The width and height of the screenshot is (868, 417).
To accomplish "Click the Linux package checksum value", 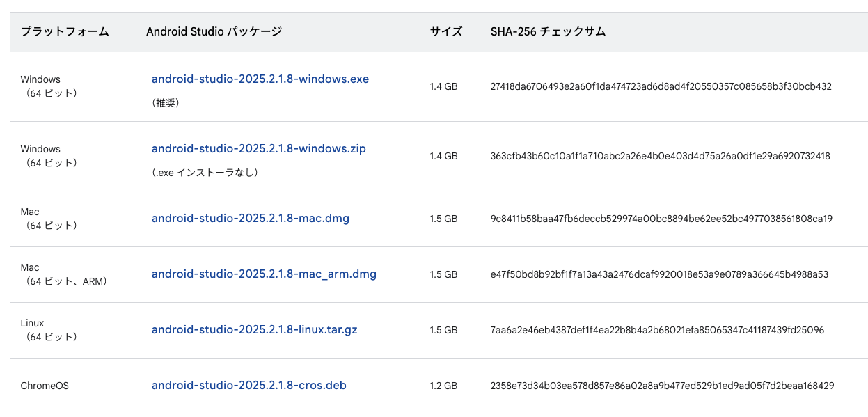I will pos(655,329).
